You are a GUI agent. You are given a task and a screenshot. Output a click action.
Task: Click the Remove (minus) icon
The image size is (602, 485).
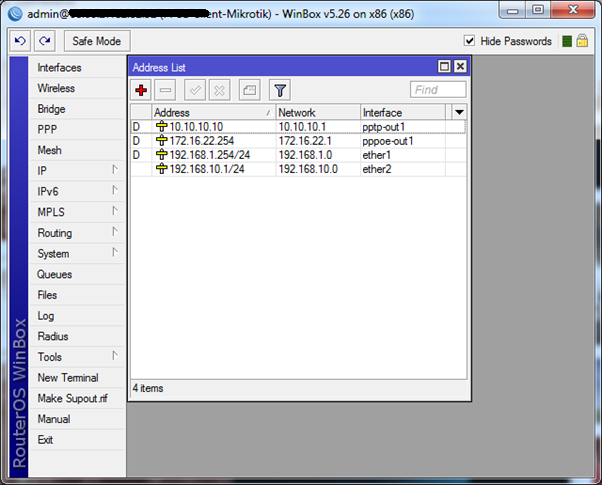pos(165,90)
